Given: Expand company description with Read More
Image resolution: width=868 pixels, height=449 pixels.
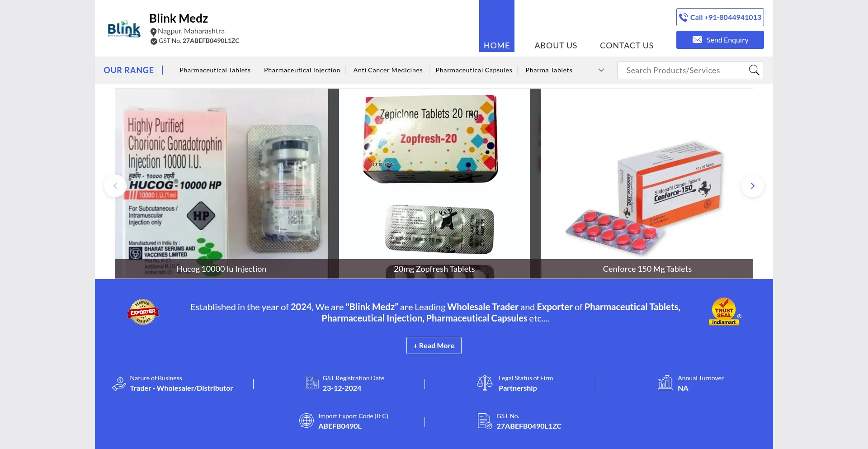Looking at the screenshot, I should tap(434, 345).
